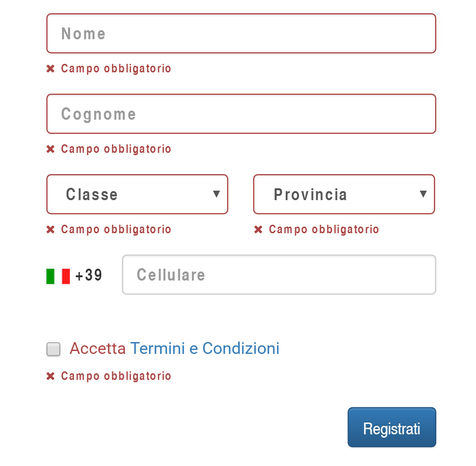
Task: Click the Italian flag icon
Action: [x=58, y=276]
